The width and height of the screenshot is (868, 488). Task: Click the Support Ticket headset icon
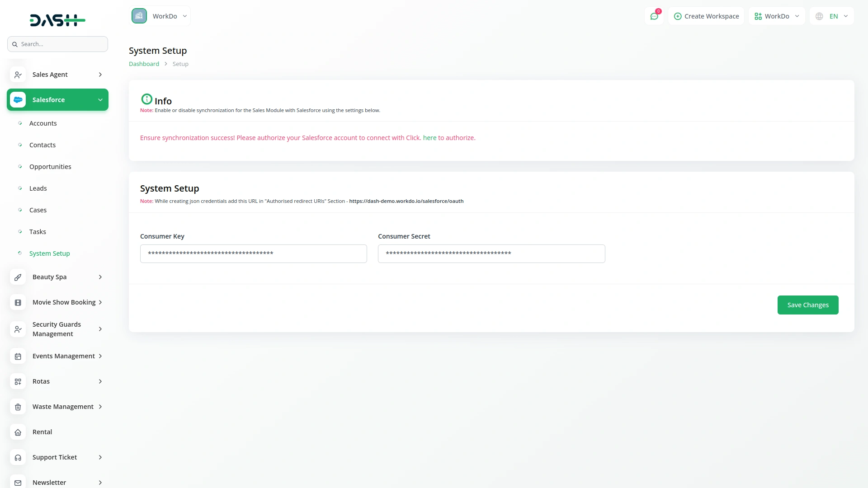(18, 457)
